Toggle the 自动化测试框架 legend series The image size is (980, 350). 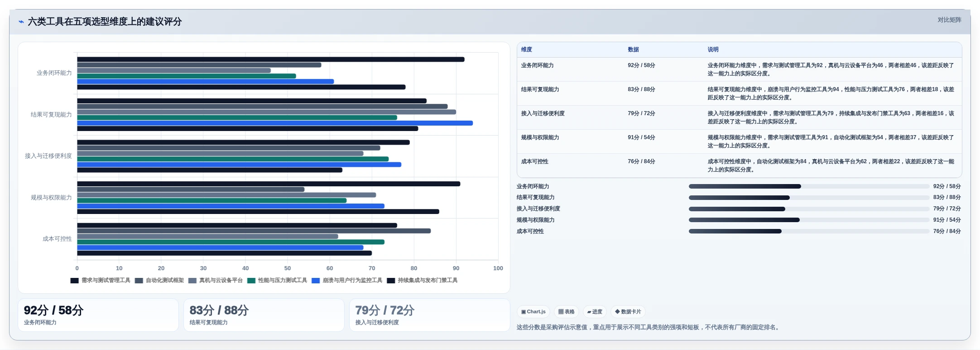tap(159, 281)
